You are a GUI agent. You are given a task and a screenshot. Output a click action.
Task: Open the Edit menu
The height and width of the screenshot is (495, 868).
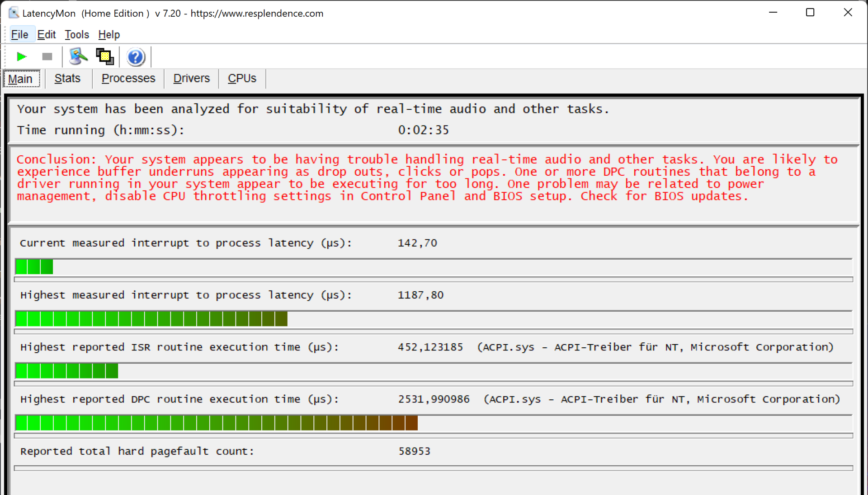pos(46,34)
